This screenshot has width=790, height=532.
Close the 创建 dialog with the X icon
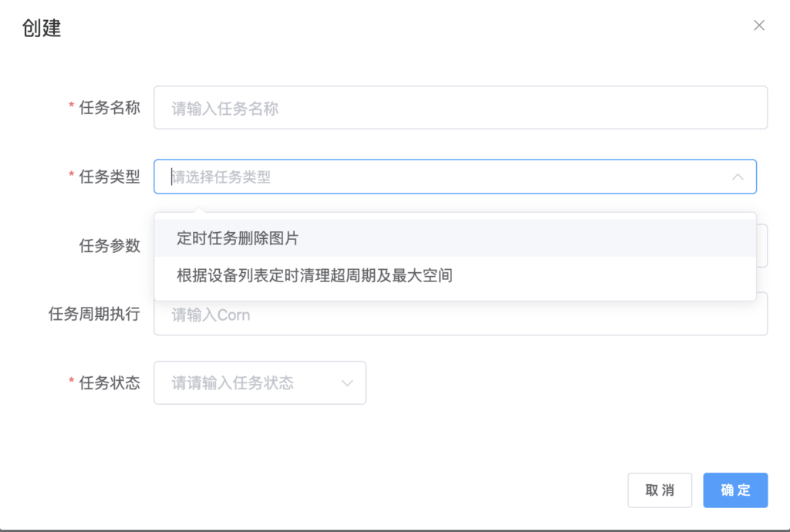[x=759, y=25]
